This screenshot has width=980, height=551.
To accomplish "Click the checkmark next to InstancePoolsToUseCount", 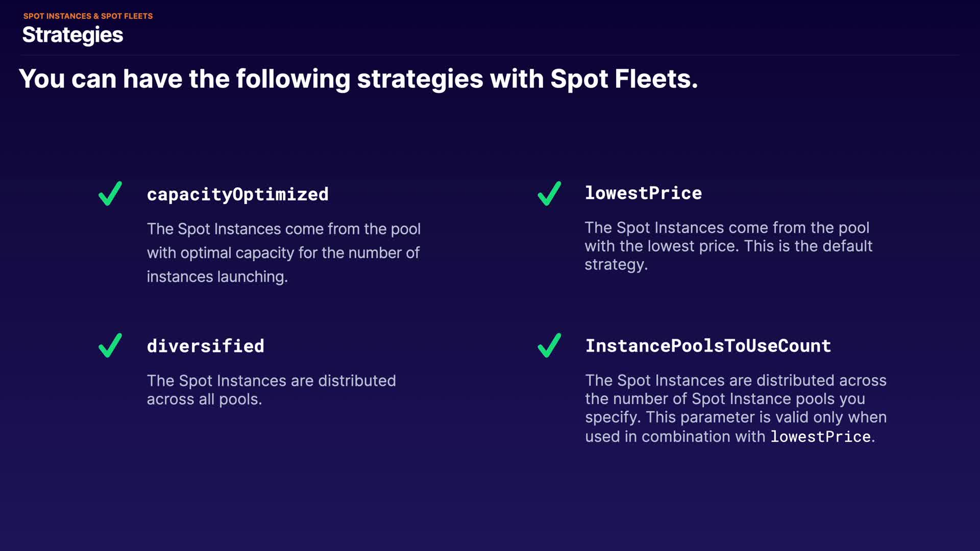I will pyautogui.click(x=549, y=346).
